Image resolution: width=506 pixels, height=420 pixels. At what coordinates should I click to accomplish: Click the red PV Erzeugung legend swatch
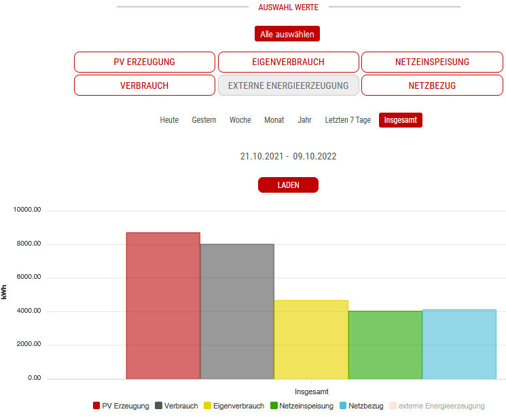pyautogui.click(x=96, y=406)
